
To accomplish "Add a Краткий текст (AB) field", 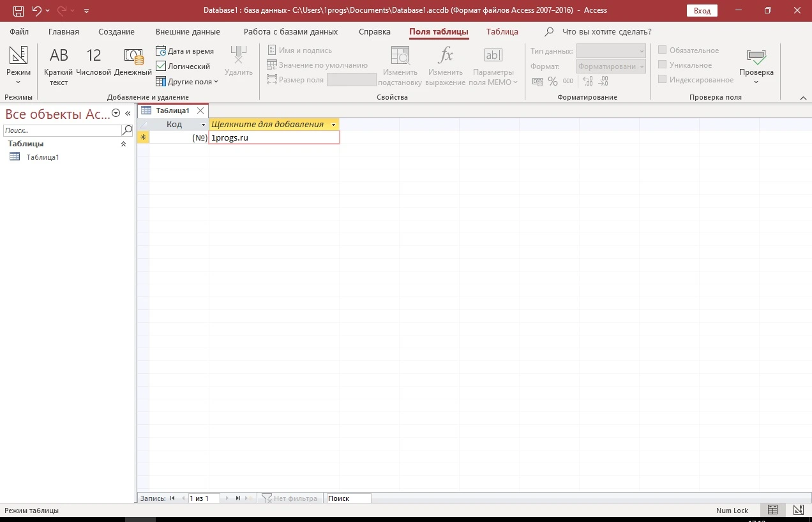I will (x=59, y=66).
